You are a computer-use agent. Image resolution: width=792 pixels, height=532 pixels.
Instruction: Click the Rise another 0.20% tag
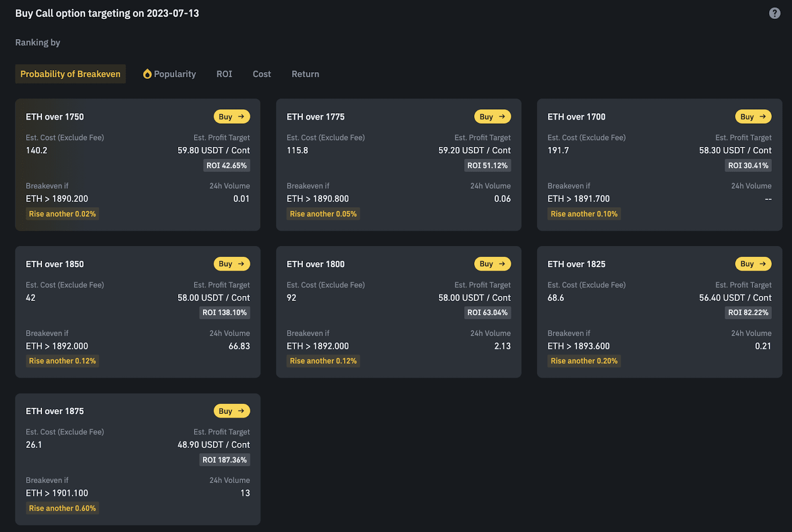584,361
